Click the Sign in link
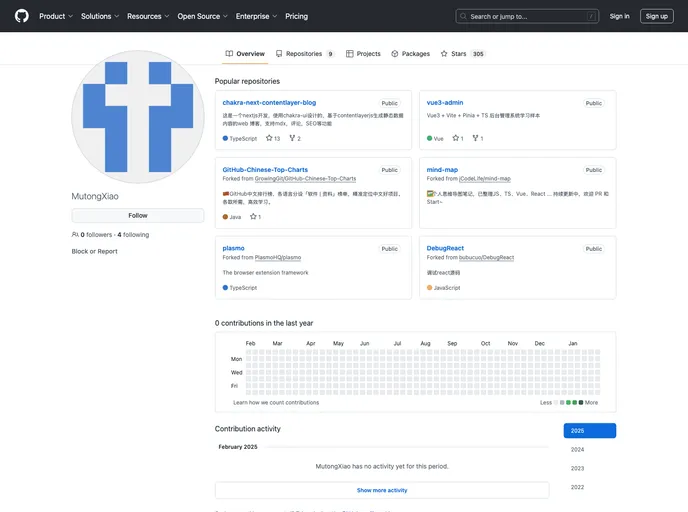This screenshot has width=688, height=512. [619, 16]
